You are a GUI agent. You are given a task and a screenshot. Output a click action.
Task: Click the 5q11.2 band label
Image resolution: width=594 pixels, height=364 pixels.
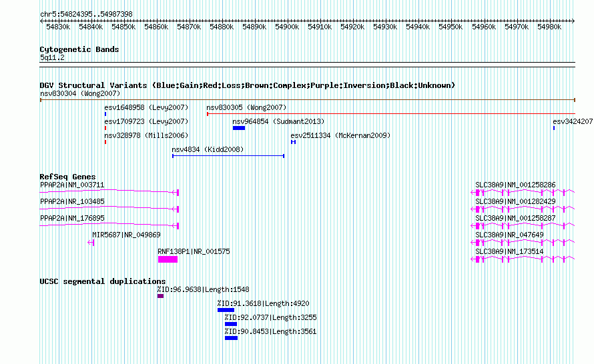[52, 57]
